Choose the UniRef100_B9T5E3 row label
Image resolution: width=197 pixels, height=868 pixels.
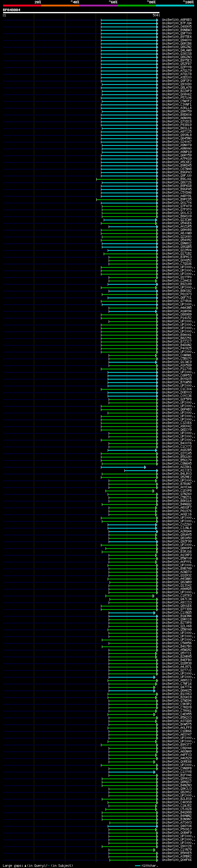tap(176, 61)
